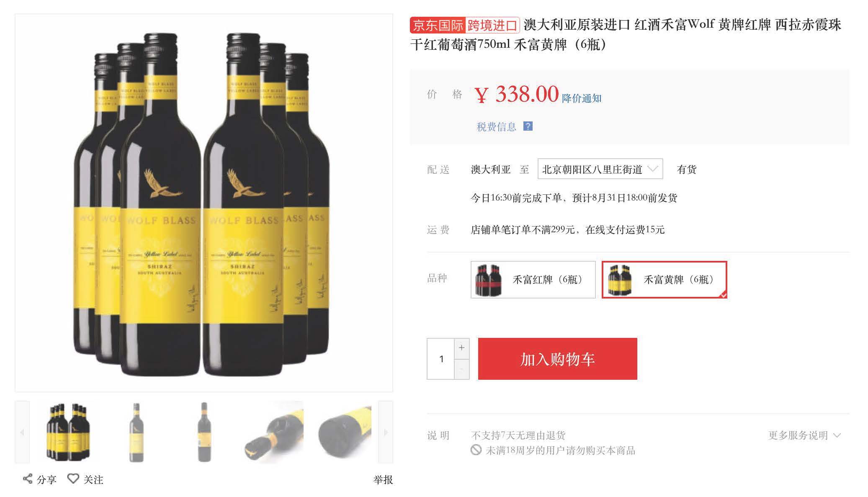Select the six-bottle group thumbnail
Viewport: 868px width, 497px height.
pyautogui.click(x=68, y=432)
